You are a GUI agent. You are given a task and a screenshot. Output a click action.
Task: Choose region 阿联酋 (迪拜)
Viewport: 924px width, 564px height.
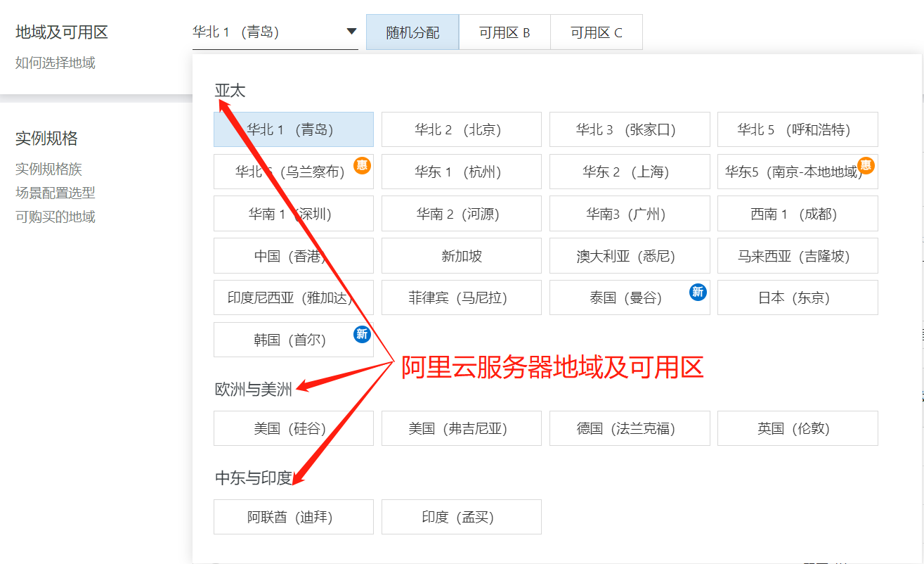coord(294,517)
